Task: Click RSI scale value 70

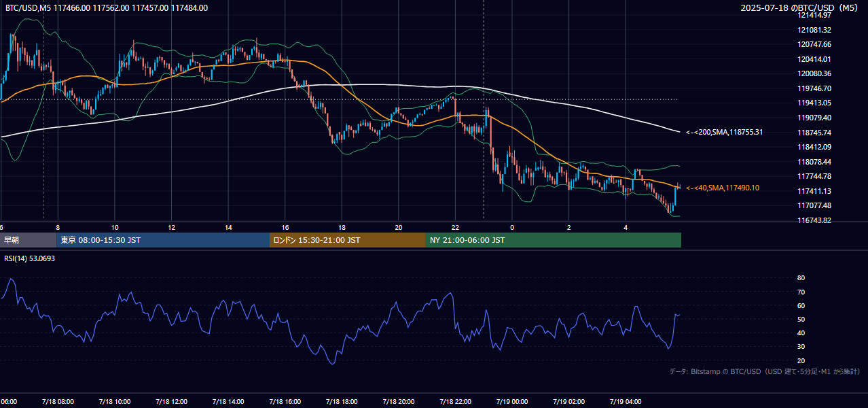Action: [801, 292]
